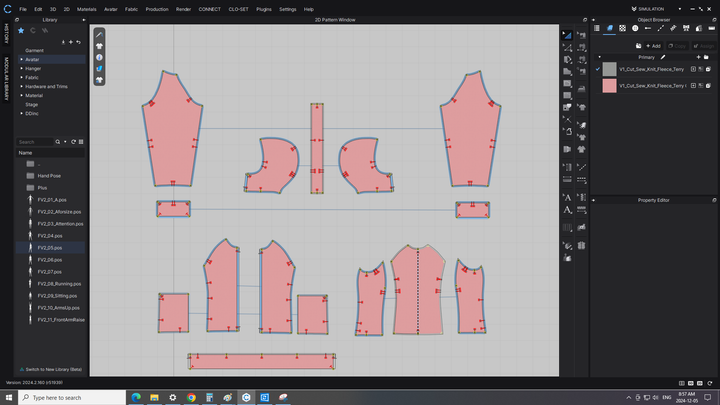Open the Fabric tab in Object Browser

pyautogui.click(x=609, y=28)
